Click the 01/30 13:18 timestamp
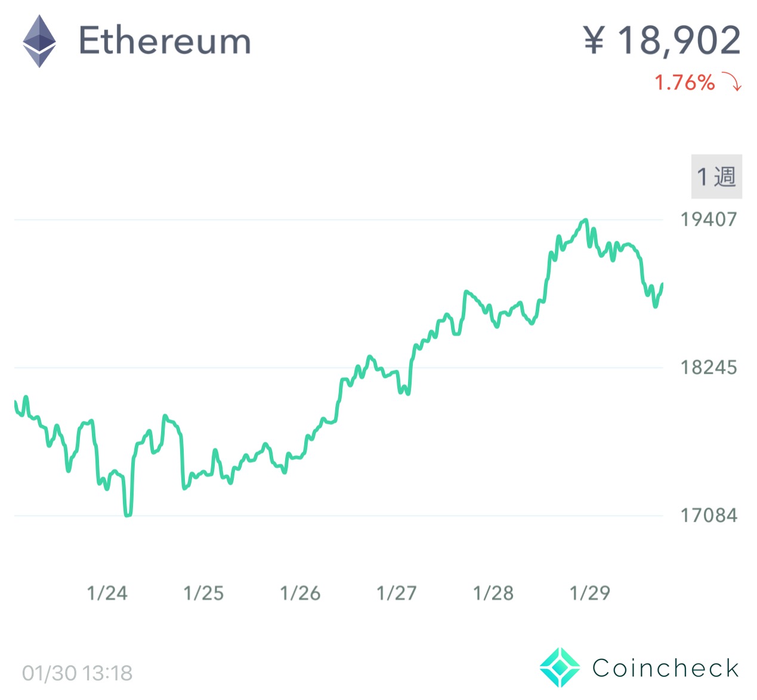 click(x=78, y=673)
